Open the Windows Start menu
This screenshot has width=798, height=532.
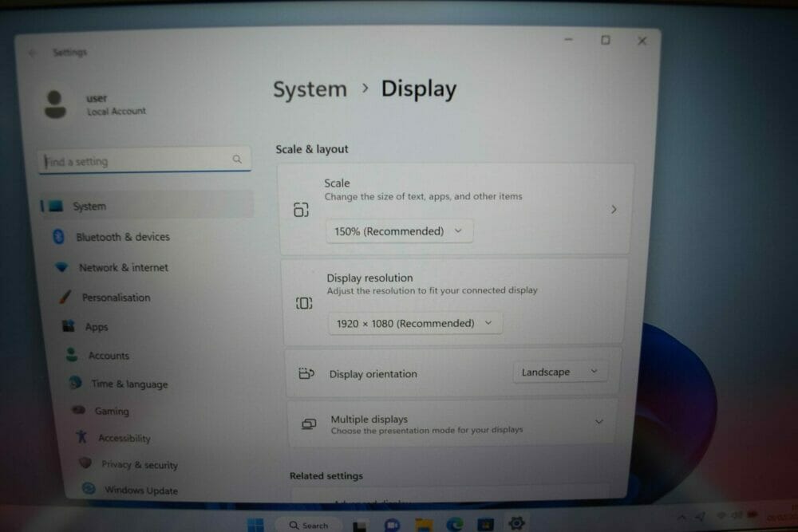point(255,525)
